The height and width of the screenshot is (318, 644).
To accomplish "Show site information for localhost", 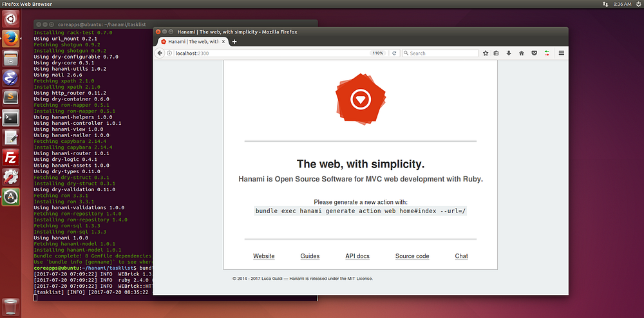I will (x=169, y=53).
